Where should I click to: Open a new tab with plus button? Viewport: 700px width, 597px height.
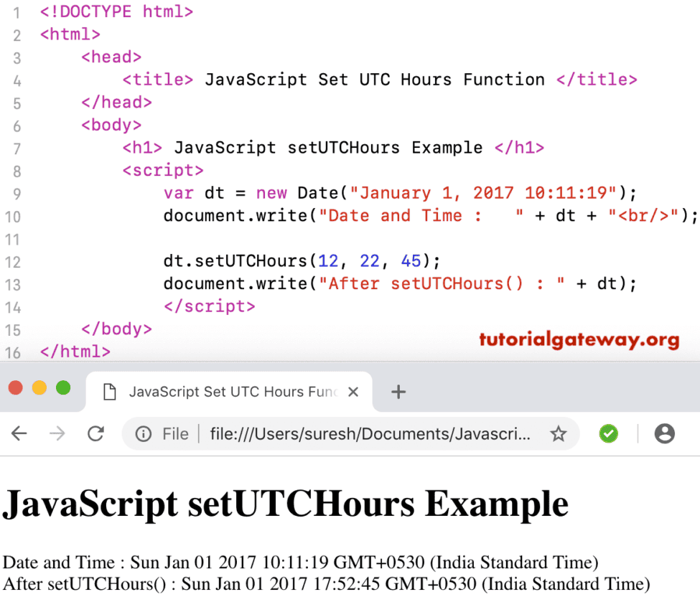point(398,391)
